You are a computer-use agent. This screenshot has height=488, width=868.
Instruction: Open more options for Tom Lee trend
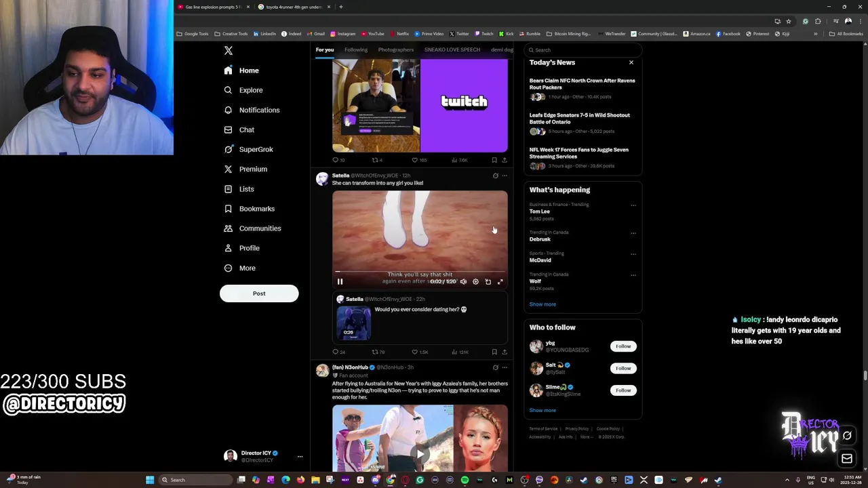click(633, 205)
